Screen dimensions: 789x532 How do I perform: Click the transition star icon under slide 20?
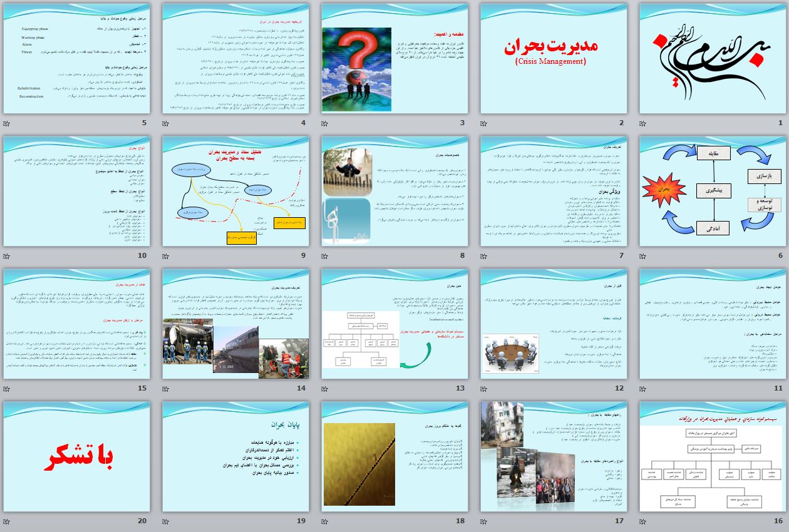[x=6, y=521]
